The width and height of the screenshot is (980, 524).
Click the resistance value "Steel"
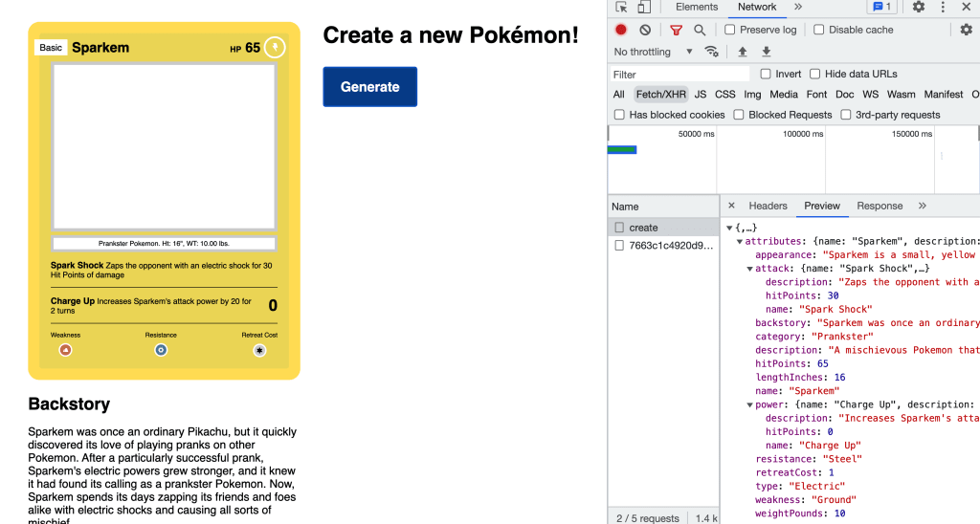coord(842,459)
